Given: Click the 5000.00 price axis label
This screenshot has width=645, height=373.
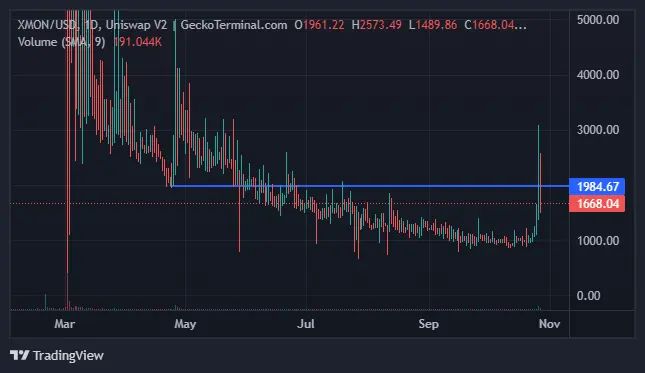Looking at the screenshot, I should (x=598, y=20).
